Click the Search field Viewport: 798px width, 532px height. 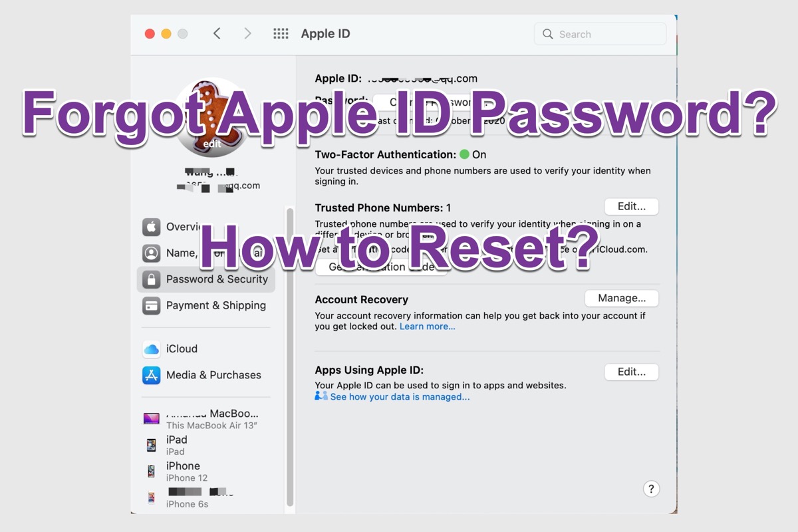[x=600, y=34]
